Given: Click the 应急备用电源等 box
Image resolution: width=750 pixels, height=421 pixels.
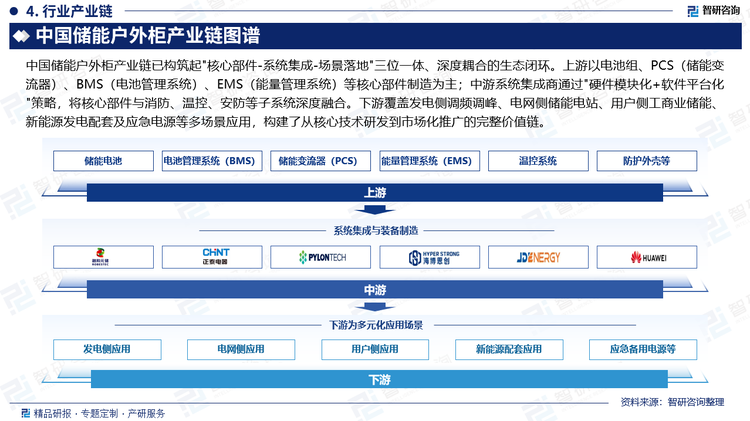Looking at the screenshot, I should point(643,349).
